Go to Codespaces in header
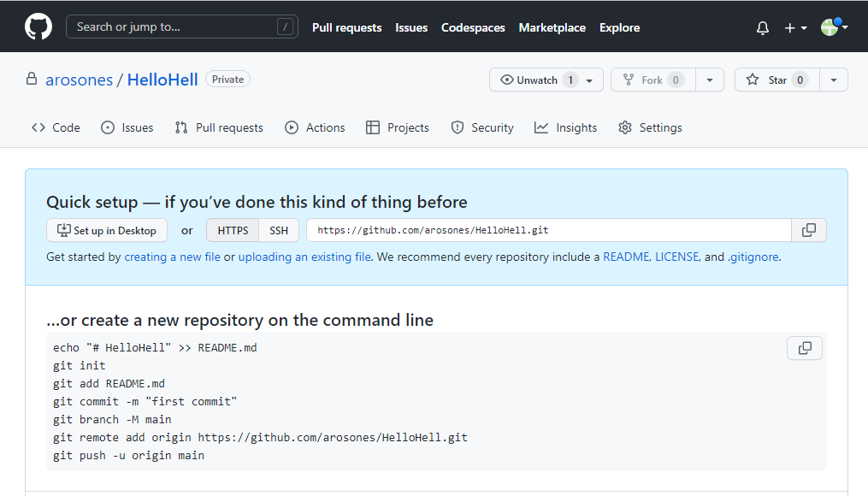Image resolution: width=868 pixels, height=496 pixels. point(473,27)
